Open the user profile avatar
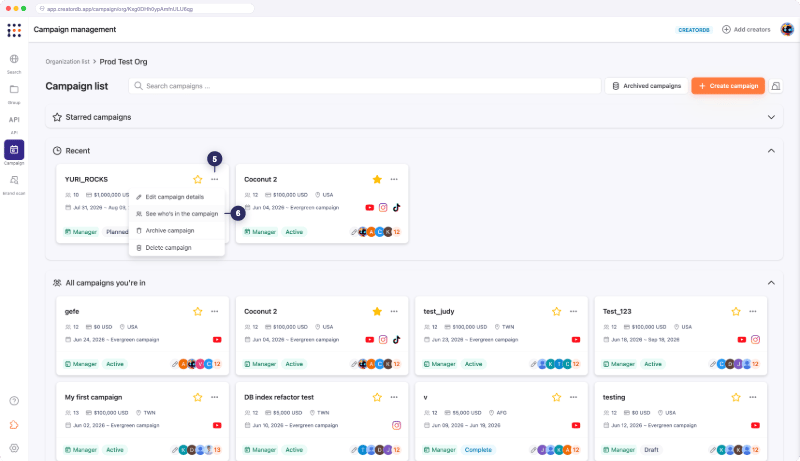 coord(787,30)
